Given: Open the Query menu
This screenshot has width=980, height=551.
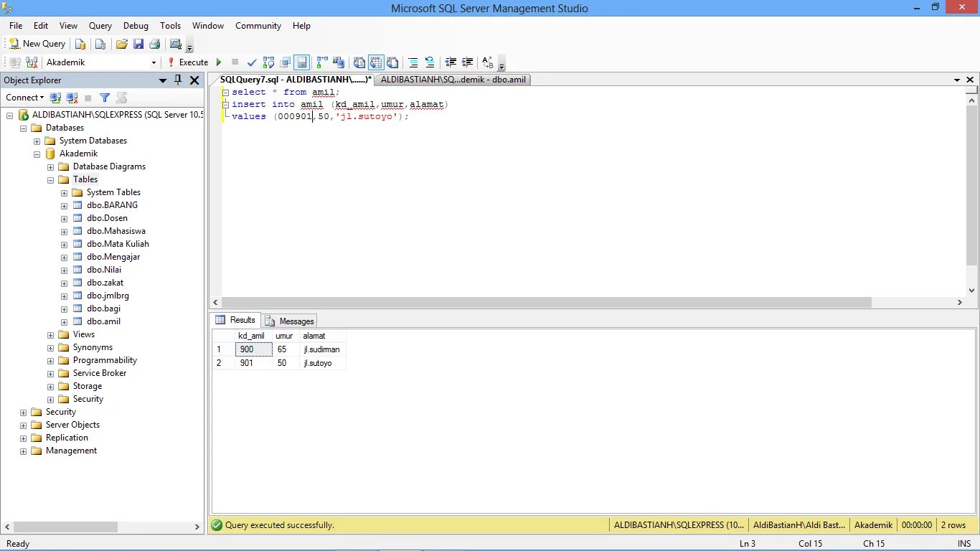Looking at the screenshot, I should (x=100, y=26).
